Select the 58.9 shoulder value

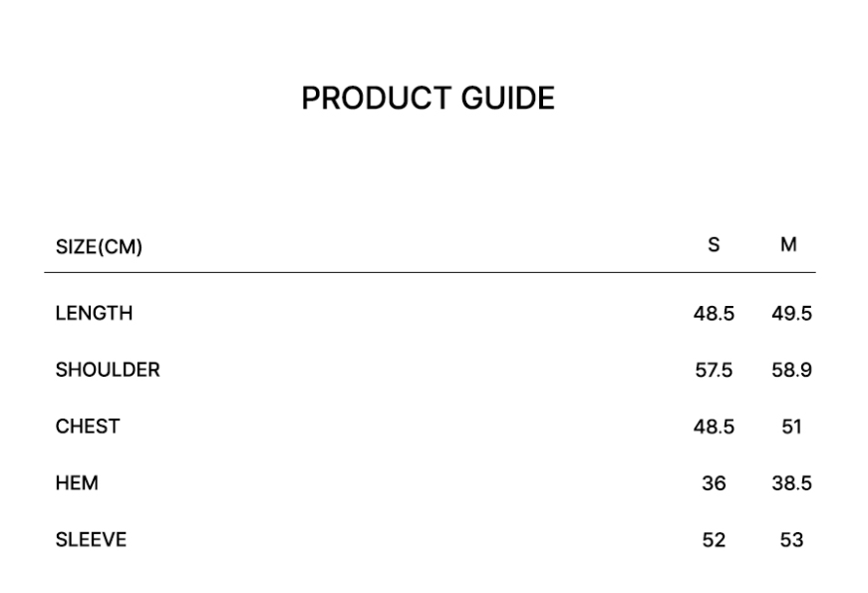point(791,371)
